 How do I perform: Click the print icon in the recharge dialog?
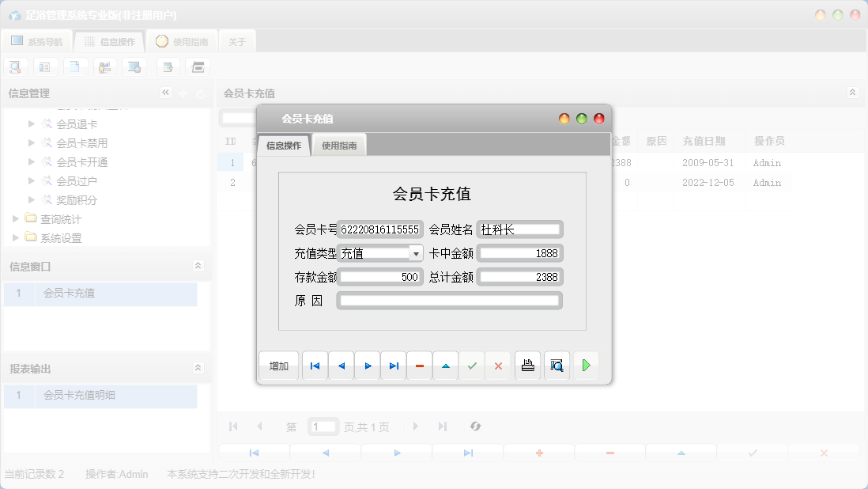pos(527,365)
